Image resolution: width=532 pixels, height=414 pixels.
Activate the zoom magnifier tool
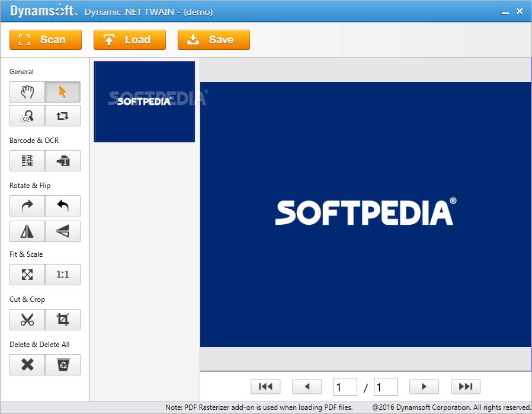pyautogui.click(x=27, y=116)
